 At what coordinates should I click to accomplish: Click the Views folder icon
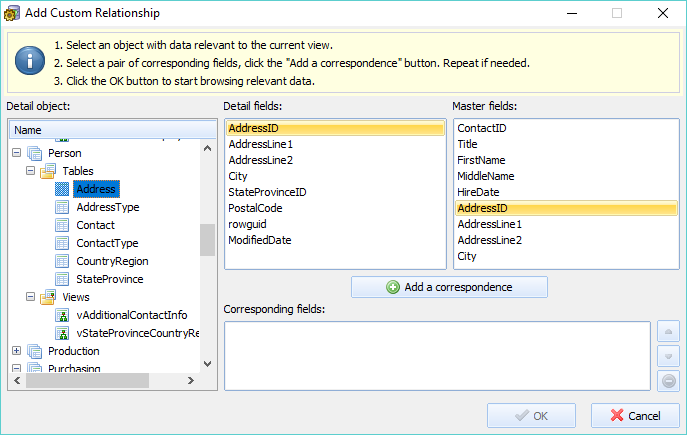tap(48, 297)
